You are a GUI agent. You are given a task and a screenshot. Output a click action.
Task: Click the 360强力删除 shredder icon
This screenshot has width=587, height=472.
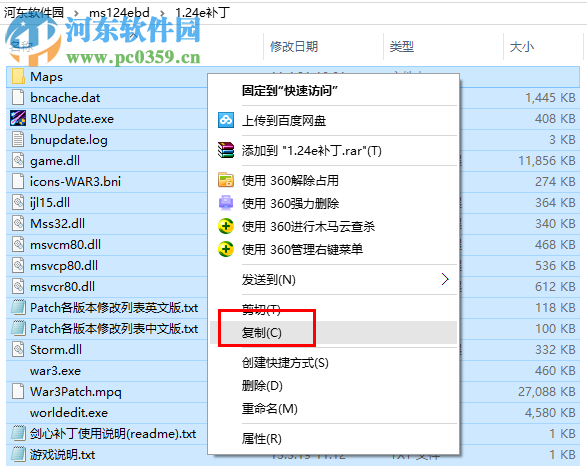(226, 203)
